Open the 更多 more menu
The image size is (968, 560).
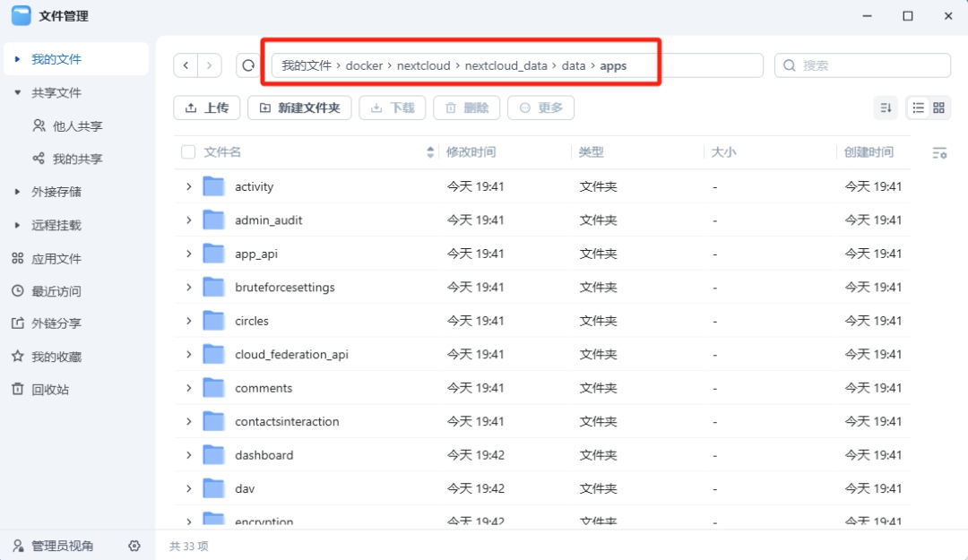point(540,108)
